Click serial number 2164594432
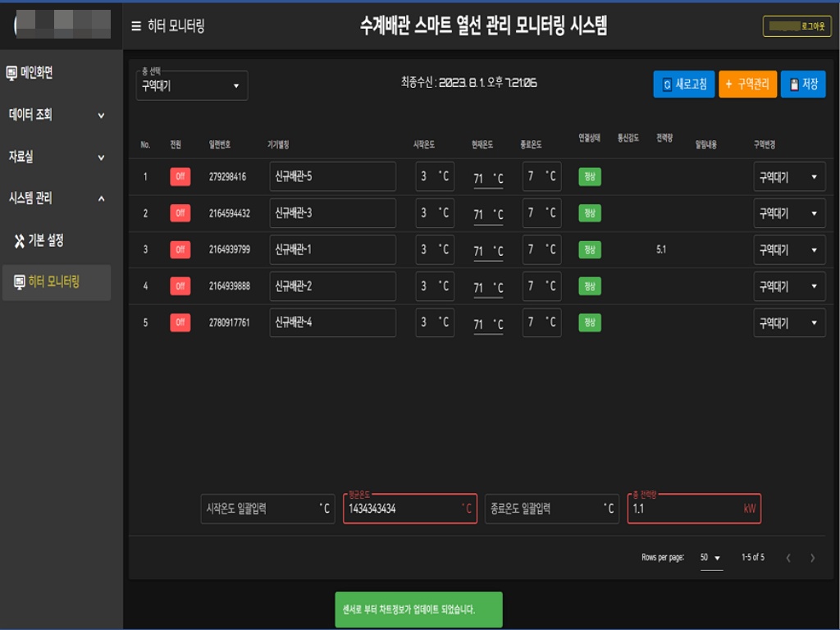Image resolution: width=840 pixels, height=630 pixels. coord(230,213)
